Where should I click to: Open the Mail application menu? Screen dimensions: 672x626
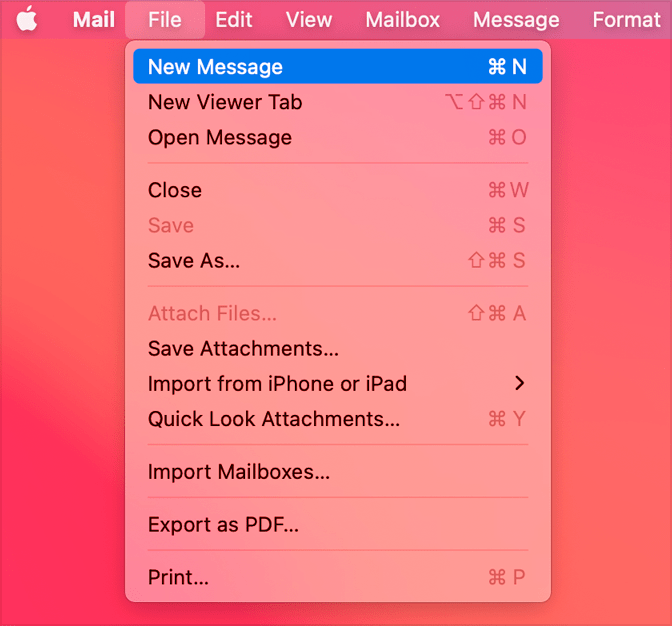94,20
